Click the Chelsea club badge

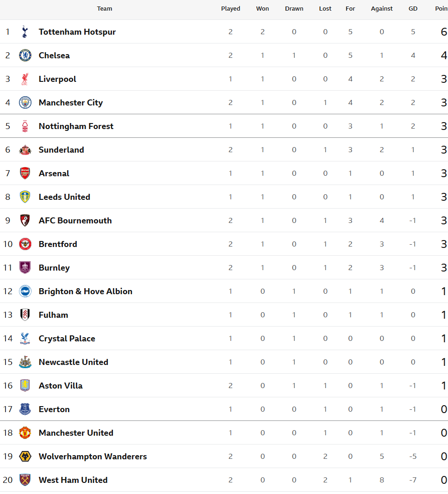[x=25, y=56]
